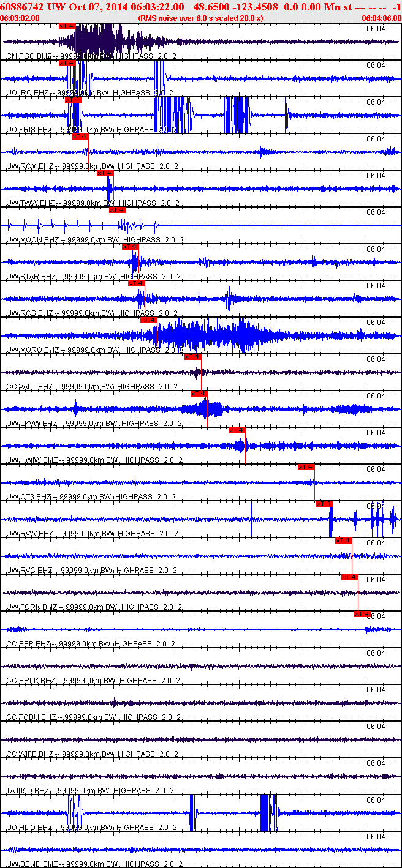Select the red pick flag on RVC trace
Viewport: 402px width, 868px height.
344,541
